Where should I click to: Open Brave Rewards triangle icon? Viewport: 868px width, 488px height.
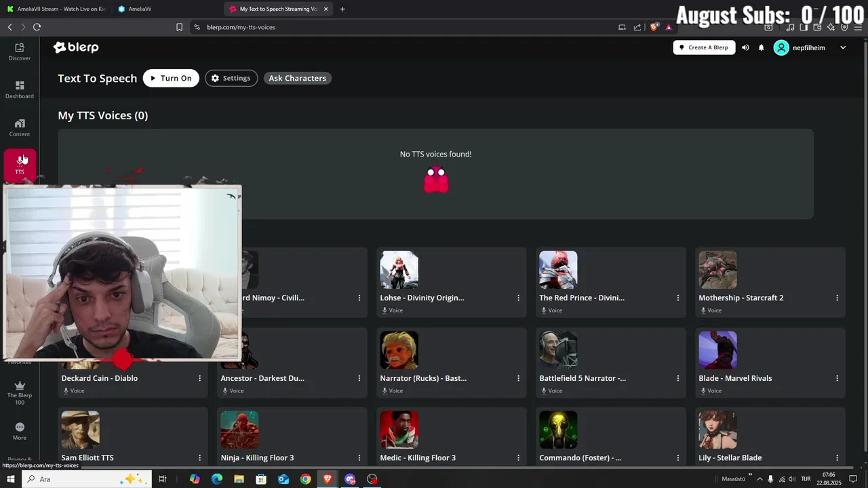669,27
